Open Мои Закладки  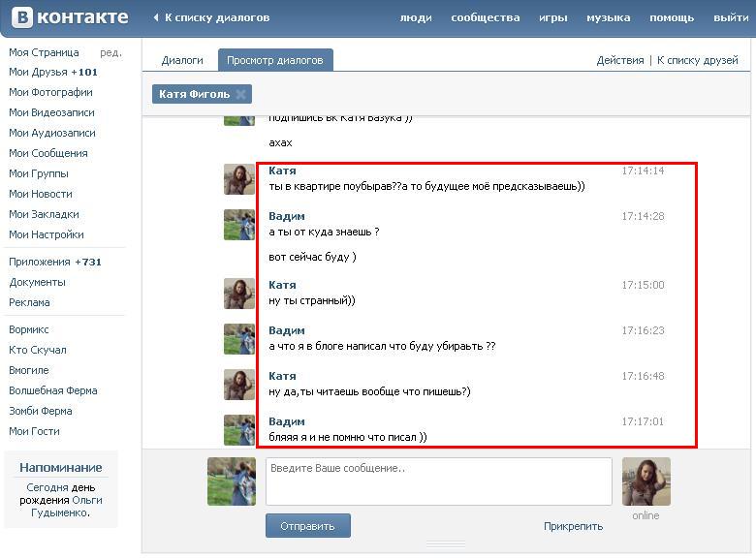44,214
